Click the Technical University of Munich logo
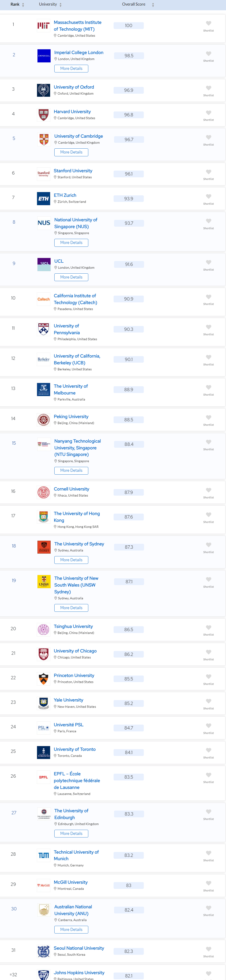Viewport: 226px width, 980px height. [x=44, y=855]
